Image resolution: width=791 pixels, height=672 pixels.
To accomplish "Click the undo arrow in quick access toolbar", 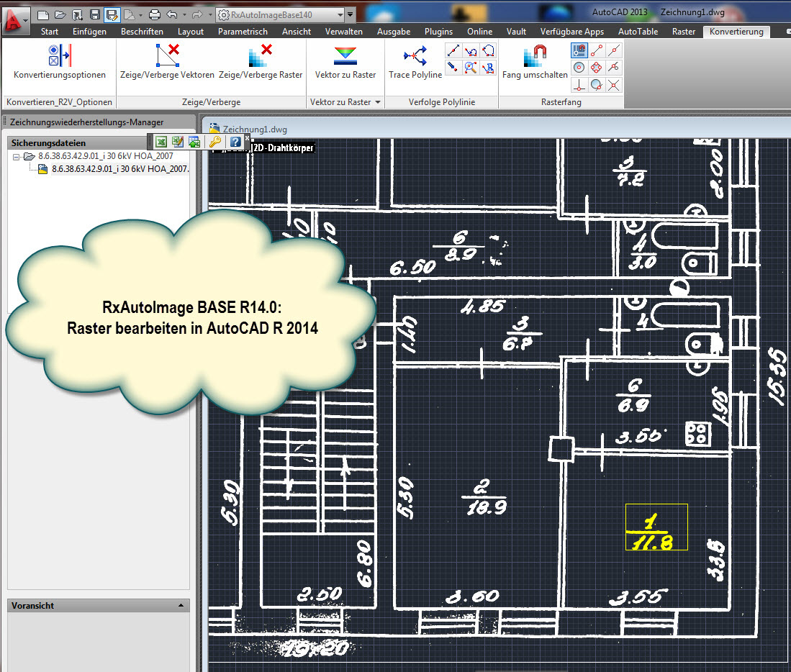I will pyautogui.click(x=171, y=14).
